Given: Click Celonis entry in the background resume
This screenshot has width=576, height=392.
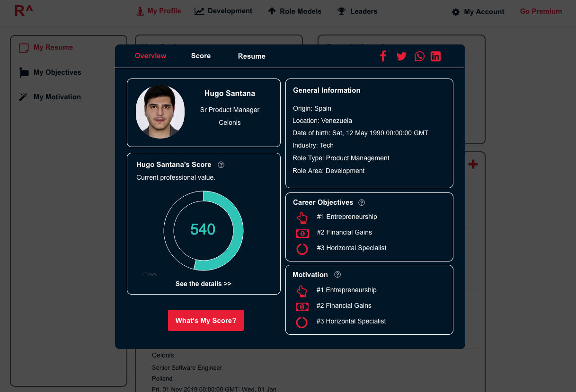Looking at the screenshot, I should [x=163, y=355].
